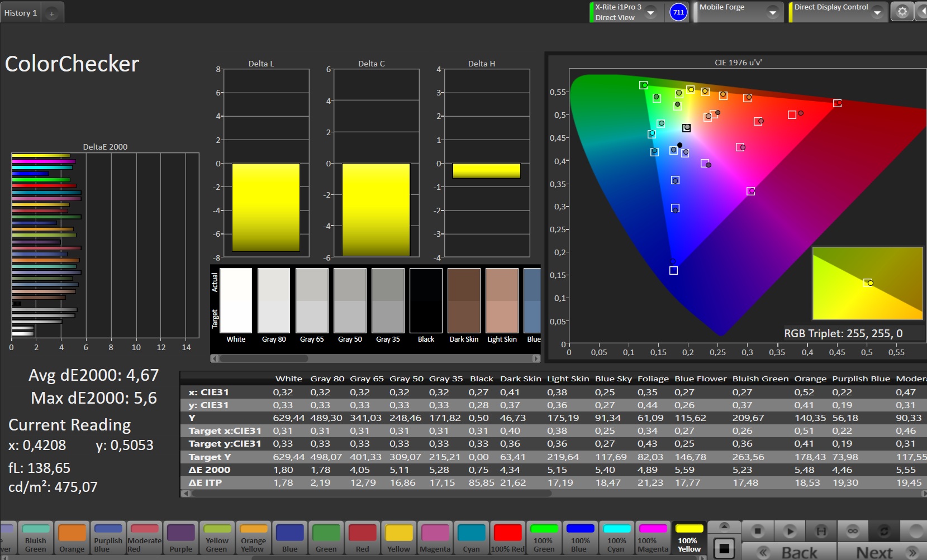Image resolution: width=927 pixels, height=560 pixels.
Task: Switch to the History 1 tab
Action: 21,13
